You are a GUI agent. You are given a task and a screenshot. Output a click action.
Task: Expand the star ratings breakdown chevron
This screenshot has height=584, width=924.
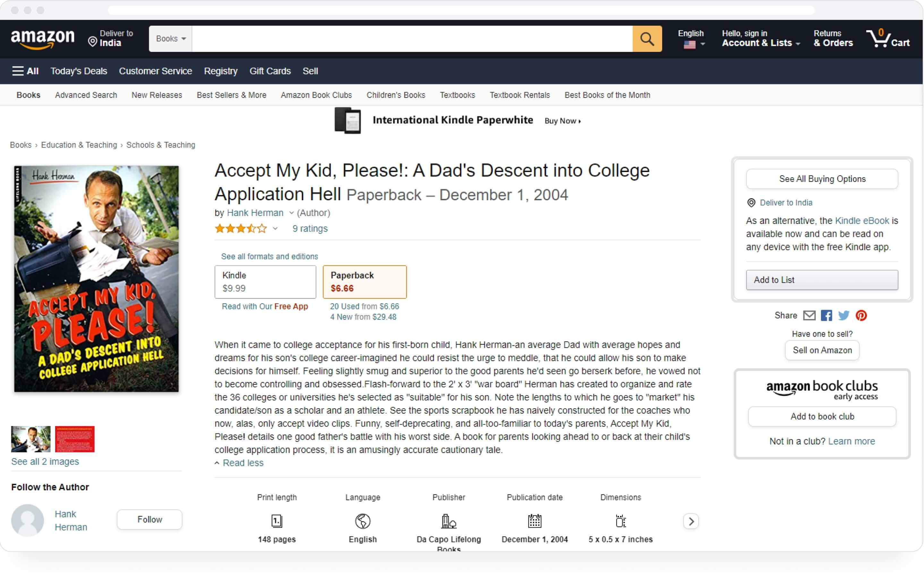(x=275, y=229)
